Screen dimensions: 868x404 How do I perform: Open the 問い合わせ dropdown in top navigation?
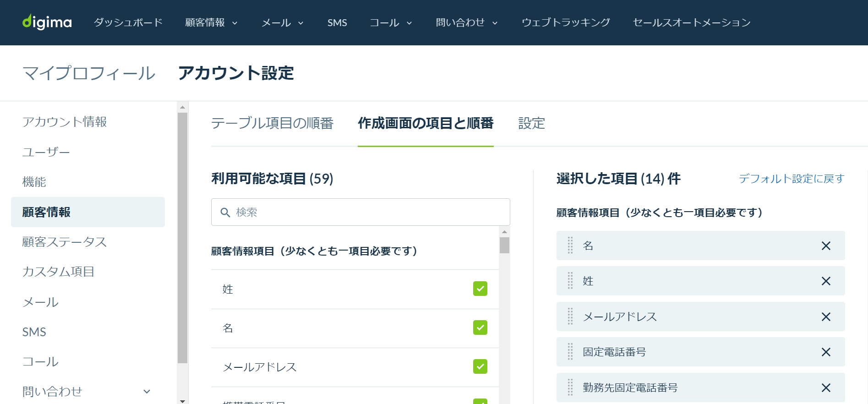coord(467,22)
